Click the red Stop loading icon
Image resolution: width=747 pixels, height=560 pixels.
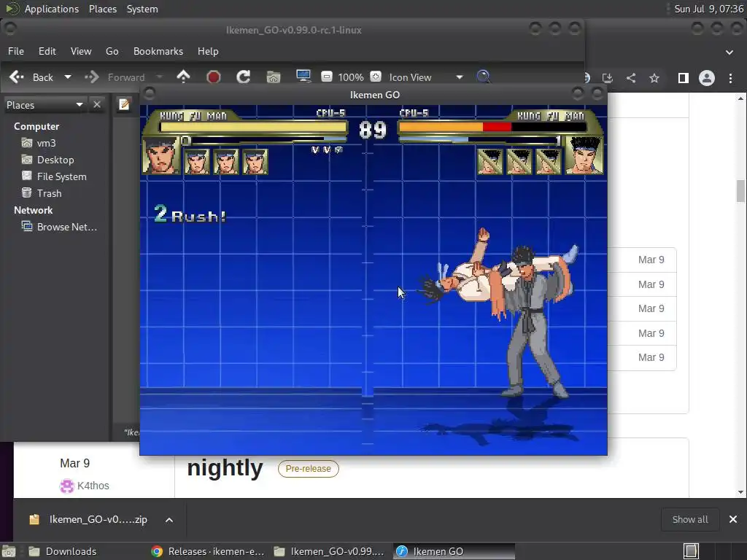(x=214, y=77)
